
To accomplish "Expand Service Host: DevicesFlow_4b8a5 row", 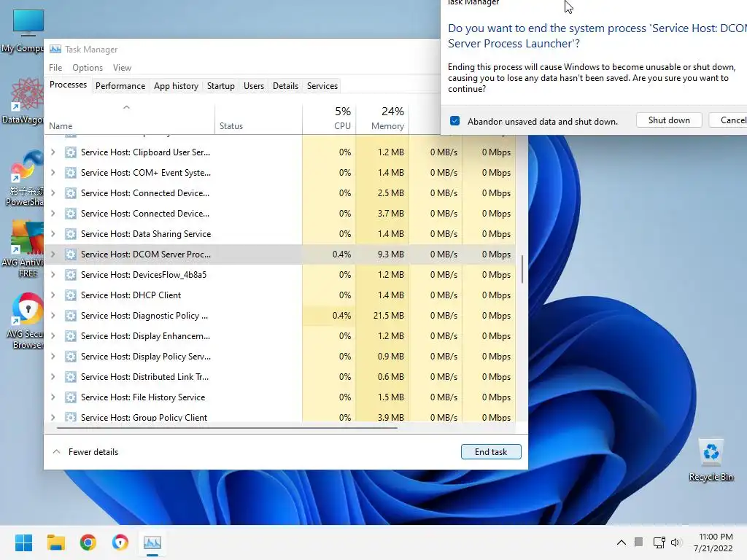I will 53,275.
